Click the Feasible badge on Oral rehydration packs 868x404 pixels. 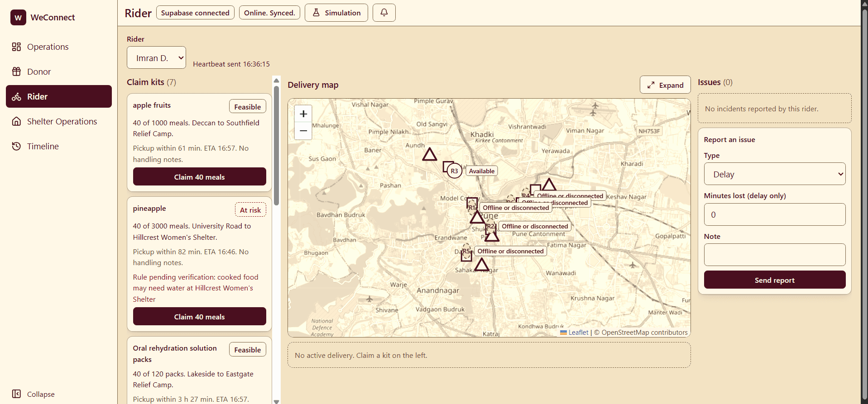248,350
